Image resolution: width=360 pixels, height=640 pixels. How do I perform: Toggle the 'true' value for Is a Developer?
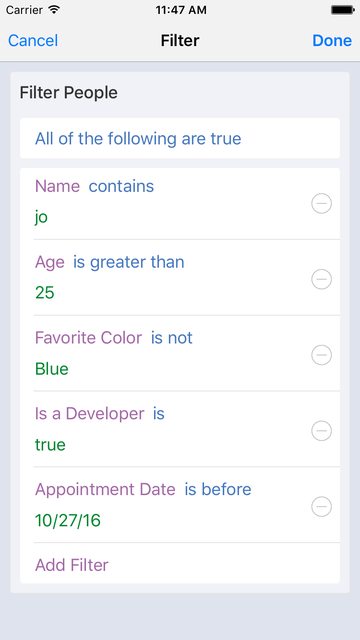(x=50, y=445)
